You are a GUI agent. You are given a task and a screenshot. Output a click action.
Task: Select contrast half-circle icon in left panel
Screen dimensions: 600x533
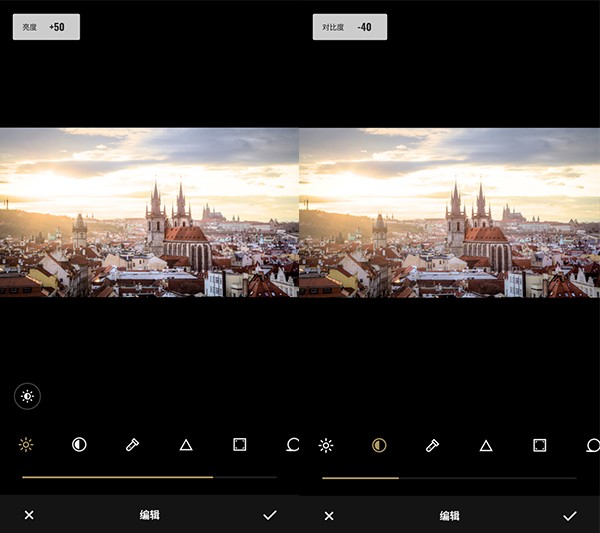click(79, 445)
